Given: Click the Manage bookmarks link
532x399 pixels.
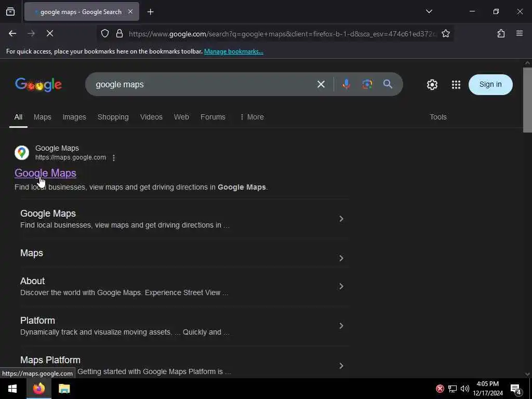Looking at the screenshot, I should pos(233,51).
